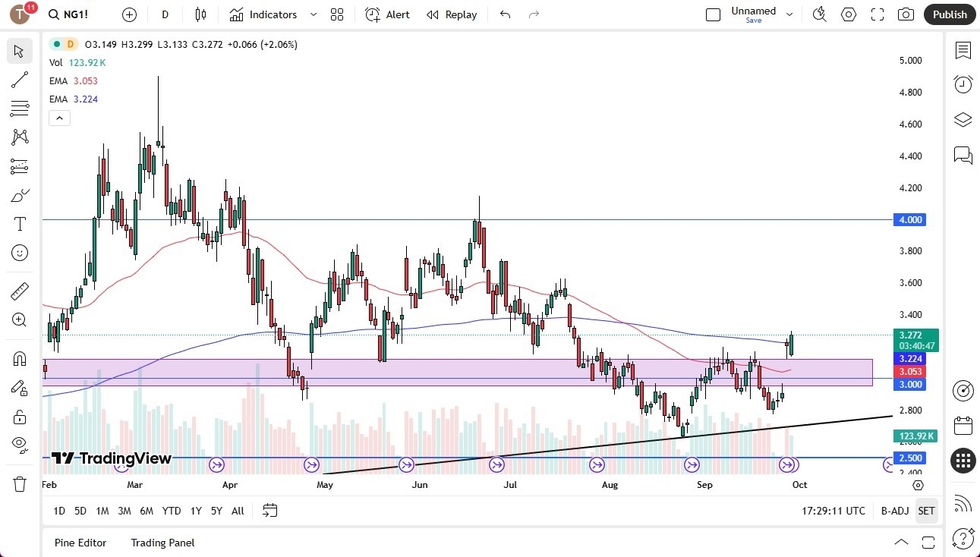Click the Publish button
This screenshot has width=980, height=557.
(949, 14)
